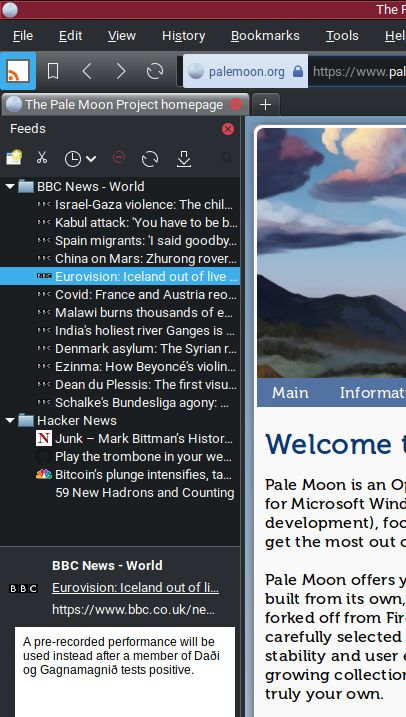
Task: Reload the current page
Action: coord(155,71)
